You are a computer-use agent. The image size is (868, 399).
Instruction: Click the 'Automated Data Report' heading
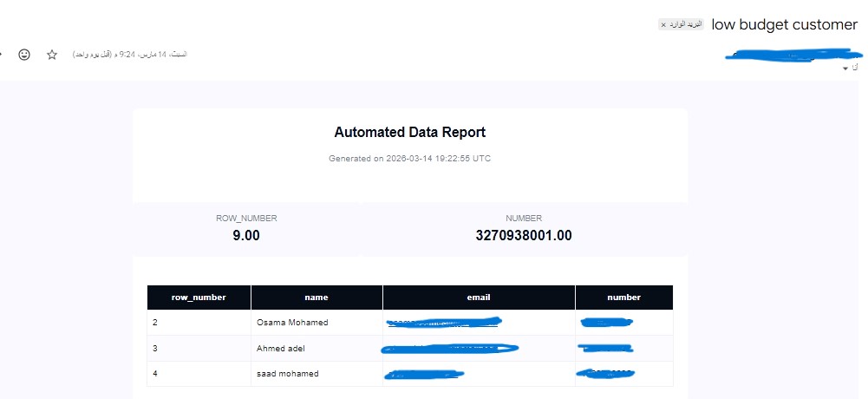click(x=409, y=133)
